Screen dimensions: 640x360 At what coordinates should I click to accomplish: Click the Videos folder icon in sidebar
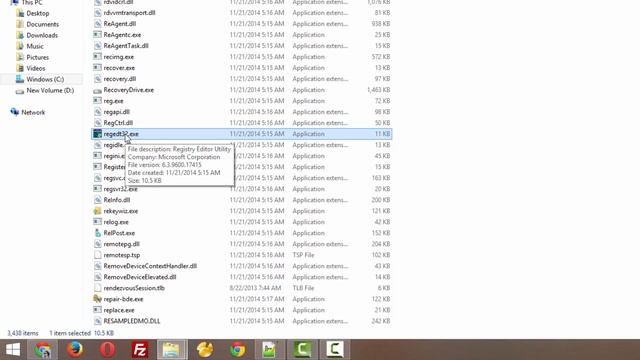20,68
